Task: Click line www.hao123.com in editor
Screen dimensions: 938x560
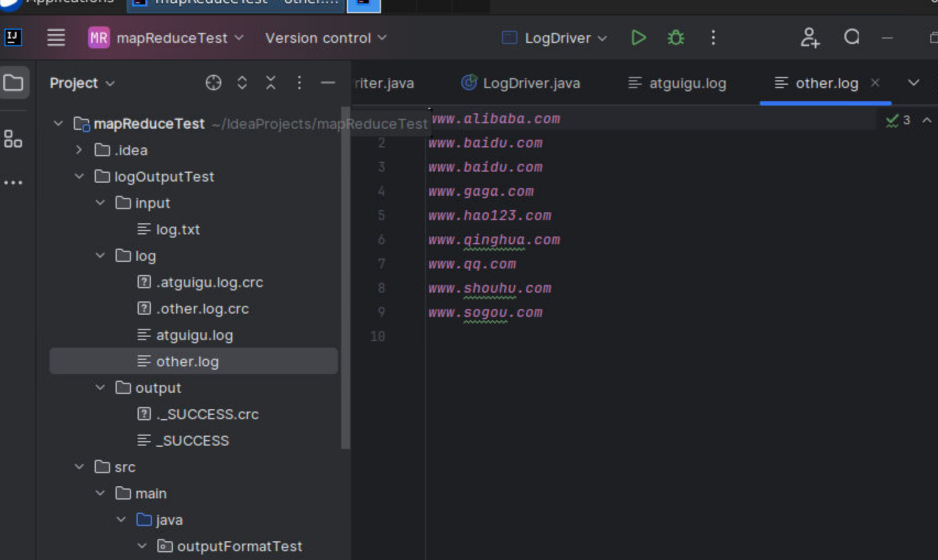Action: tap(490, 216)
